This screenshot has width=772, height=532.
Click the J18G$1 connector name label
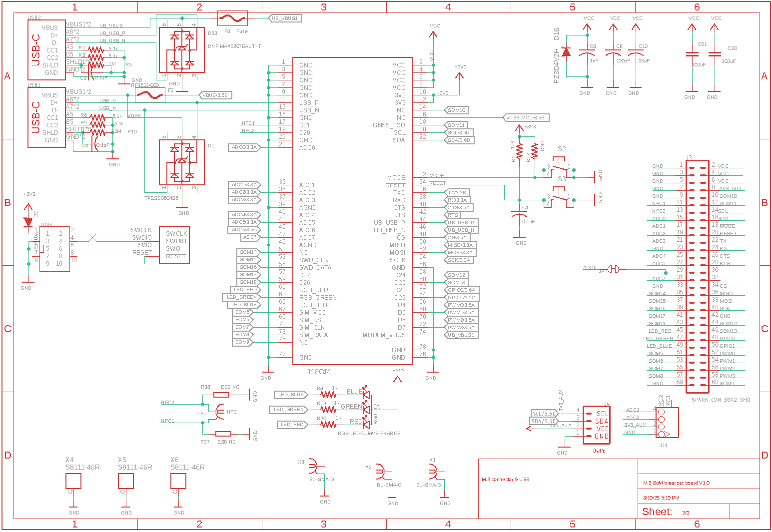click(319, 372)
